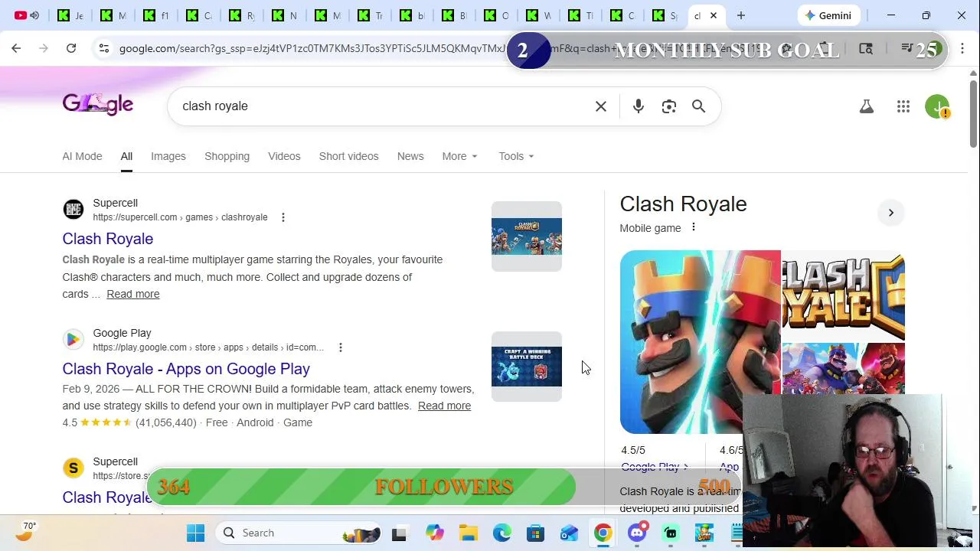Open Search Labs flask icon
Screen dimensions: 980x551
867,107
